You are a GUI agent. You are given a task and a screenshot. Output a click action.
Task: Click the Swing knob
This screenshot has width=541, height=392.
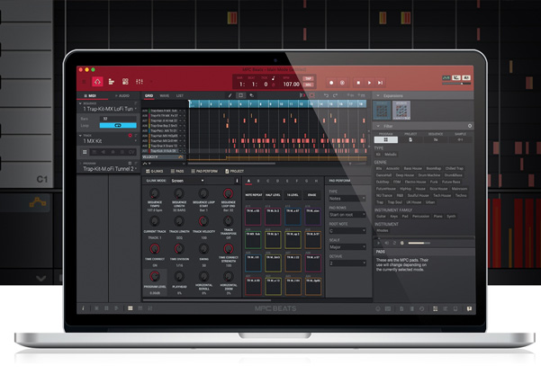coord(203,248)
